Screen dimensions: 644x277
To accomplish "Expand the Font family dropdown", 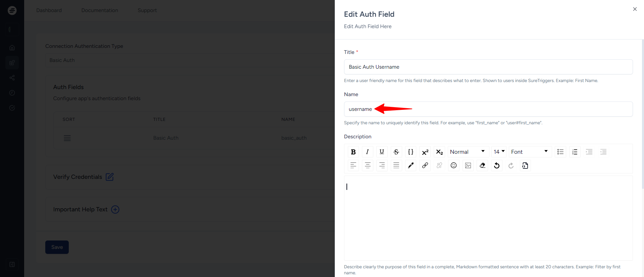I will (x=530, y=152).
